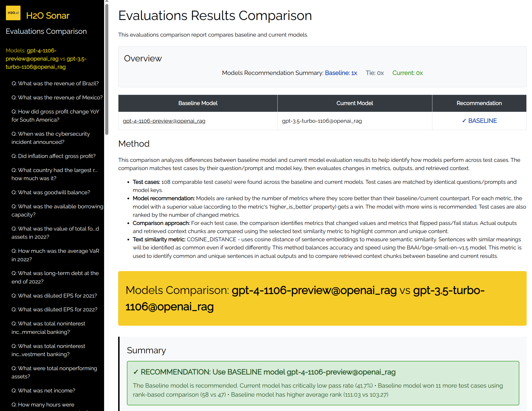Open sidebar question about revenue of Brazil
This screenshot has width=532, height=411.
pos(55,83)
